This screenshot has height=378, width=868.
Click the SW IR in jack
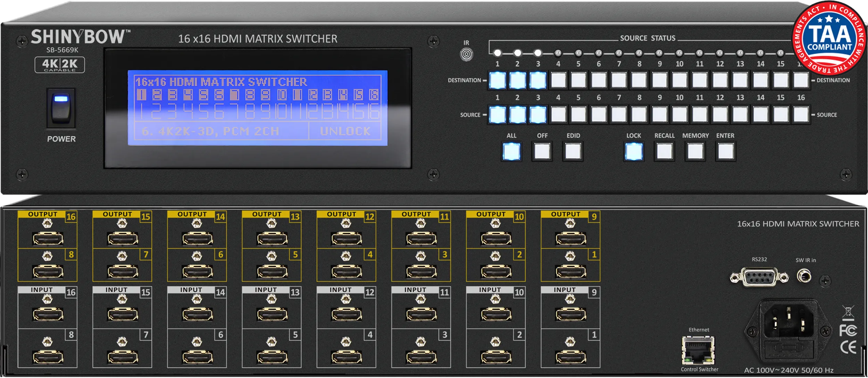(x=804, y=276)
